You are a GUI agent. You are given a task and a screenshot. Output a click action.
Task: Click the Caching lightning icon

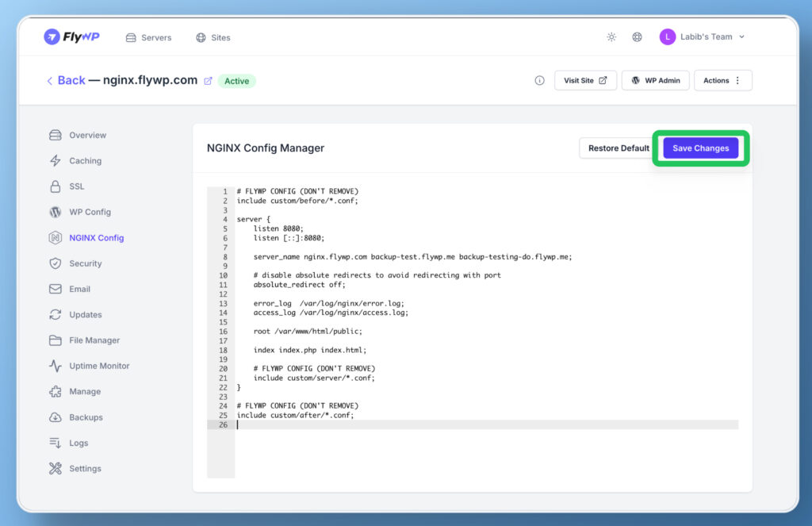(x=56, y=160)
